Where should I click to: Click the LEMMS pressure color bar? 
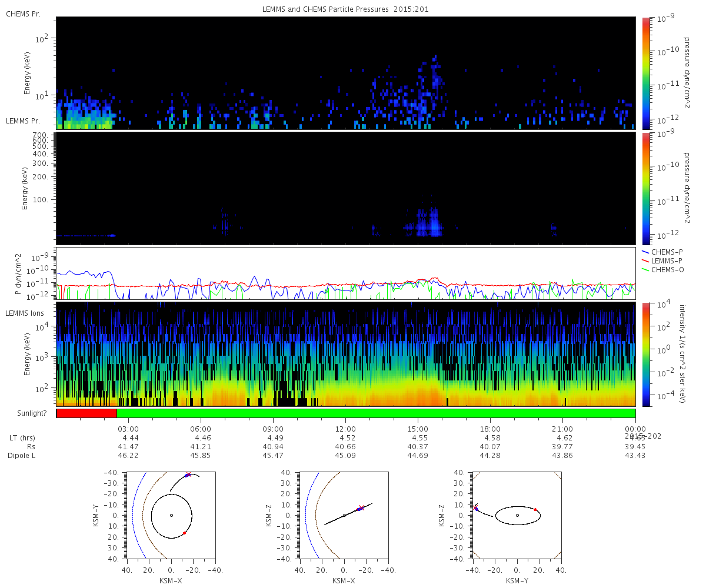[646, 188]
